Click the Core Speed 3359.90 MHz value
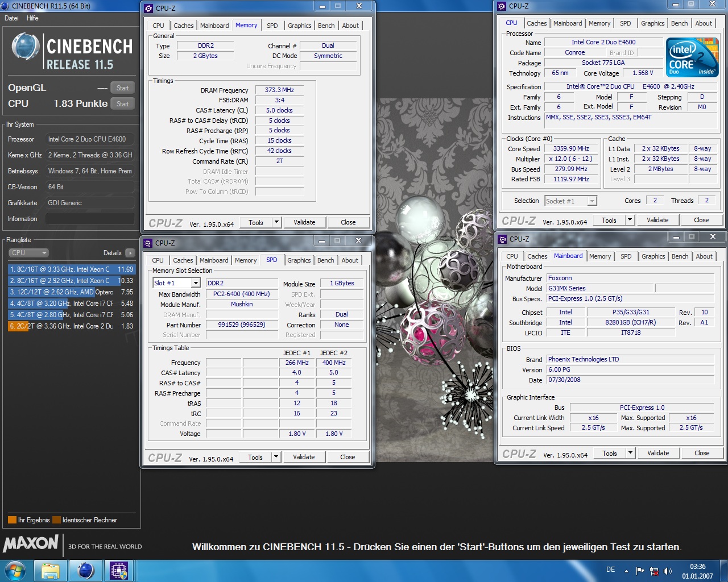The height and width of the screenshot is (582, 728). point(571,148)
